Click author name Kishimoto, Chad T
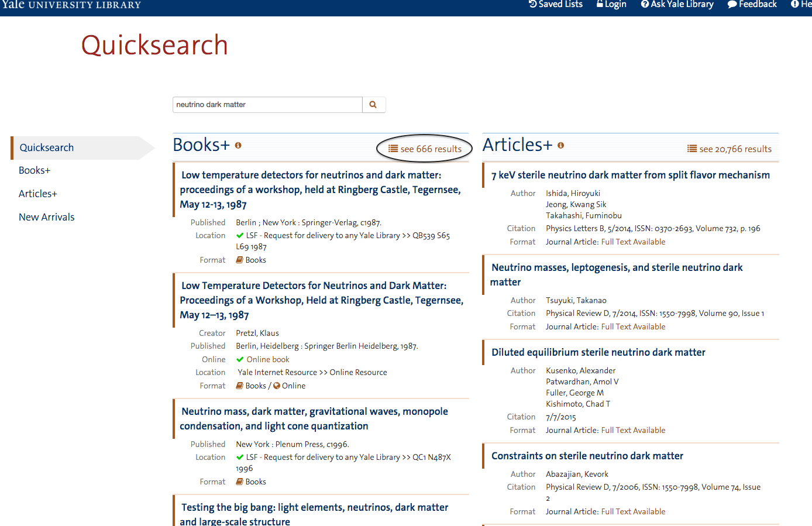 pyautogui.click(x=578, y=404)
